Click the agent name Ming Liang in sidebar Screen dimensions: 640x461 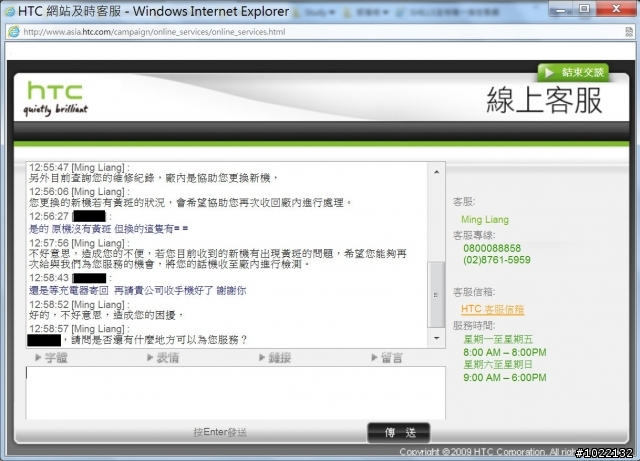(485, 220)
